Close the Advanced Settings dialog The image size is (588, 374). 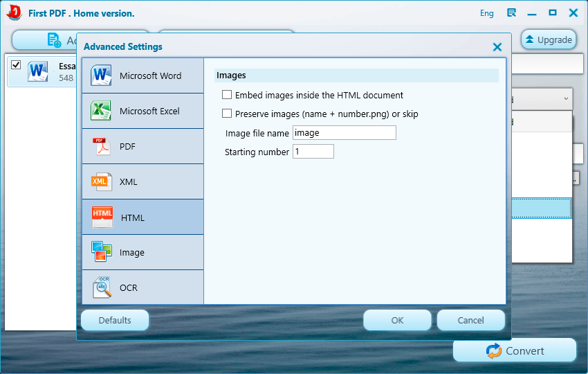point(497,47)
